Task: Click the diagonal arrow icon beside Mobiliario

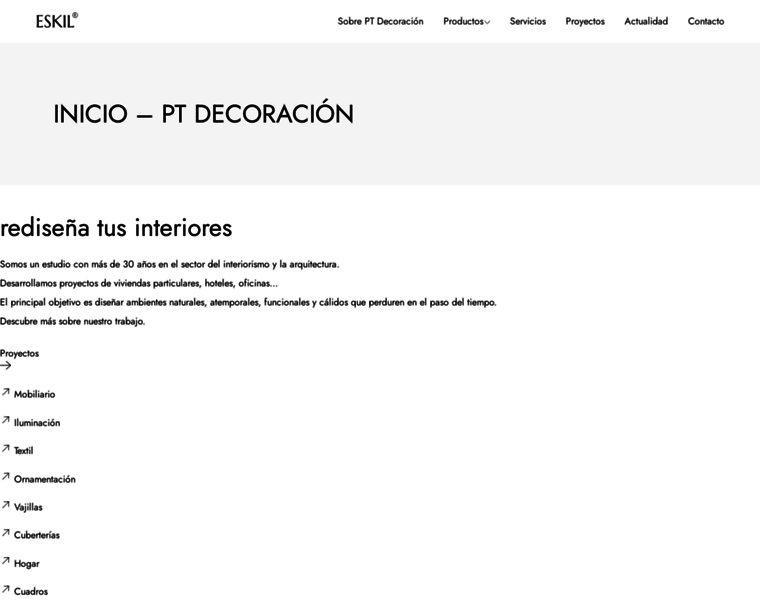Action: click(x=6, y=392)
